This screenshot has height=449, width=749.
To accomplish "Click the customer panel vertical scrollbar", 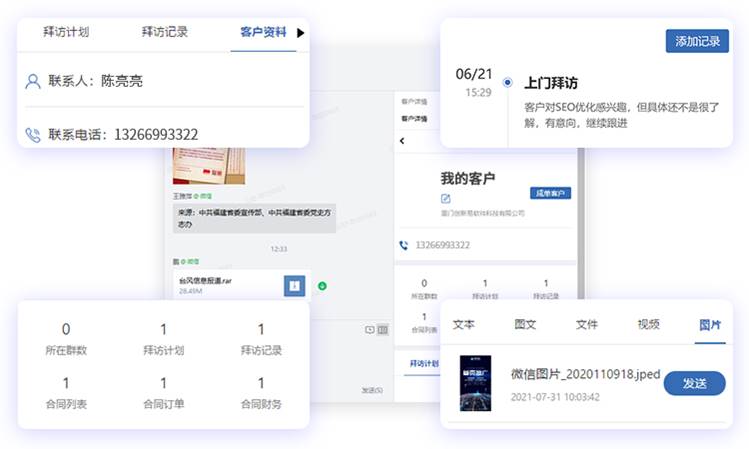I will [x=581, y=223].
